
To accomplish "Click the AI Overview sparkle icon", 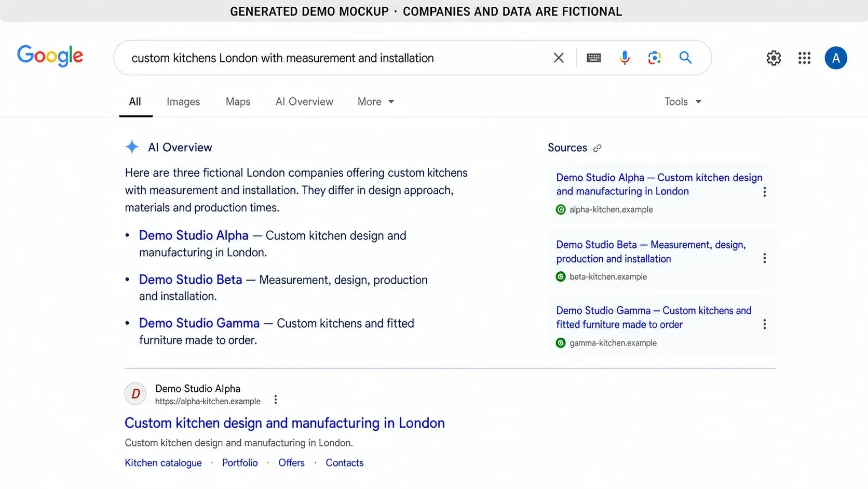I will pos(132,147).
